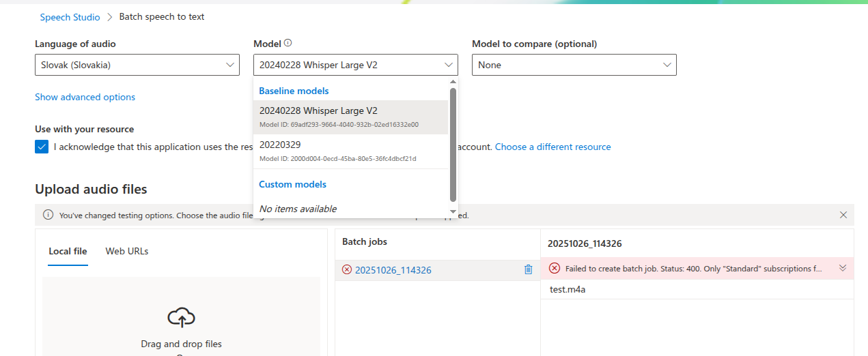This screenshot has height=356, width=868.
Task: Open the Language of audio dropdown
Action: 137,65
